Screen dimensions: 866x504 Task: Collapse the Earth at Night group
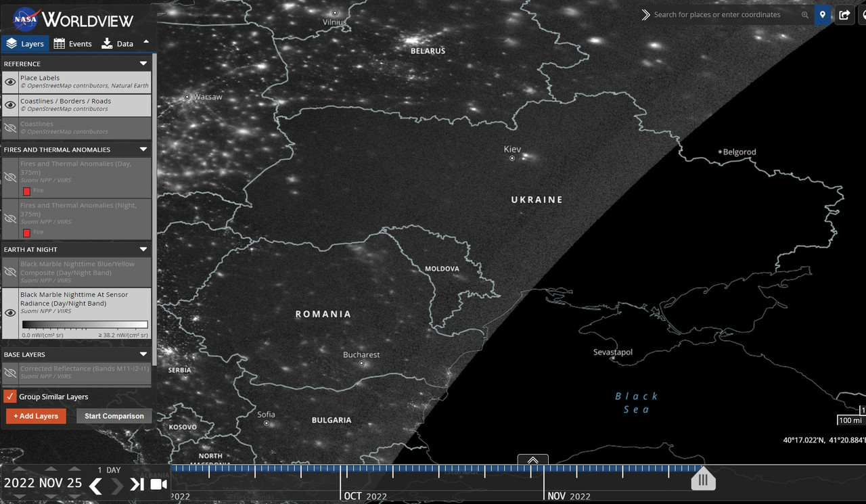[143, 250]
